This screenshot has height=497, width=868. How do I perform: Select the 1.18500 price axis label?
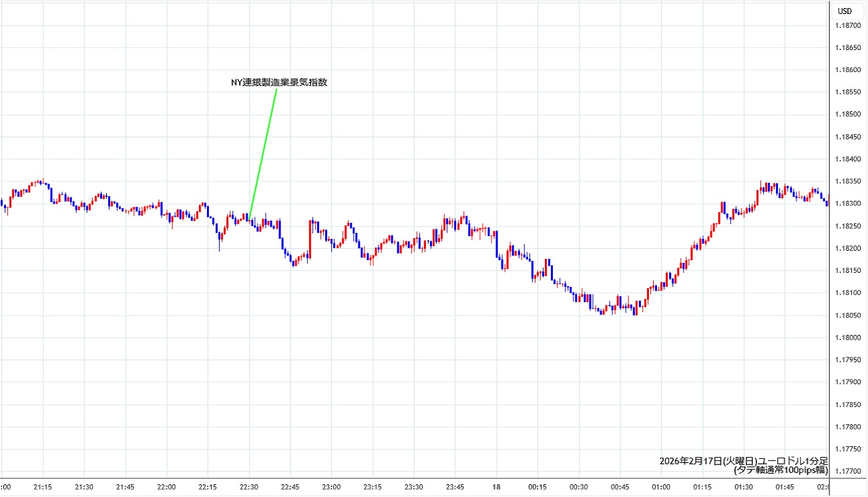pyautogui.click(x=847, y=115)
